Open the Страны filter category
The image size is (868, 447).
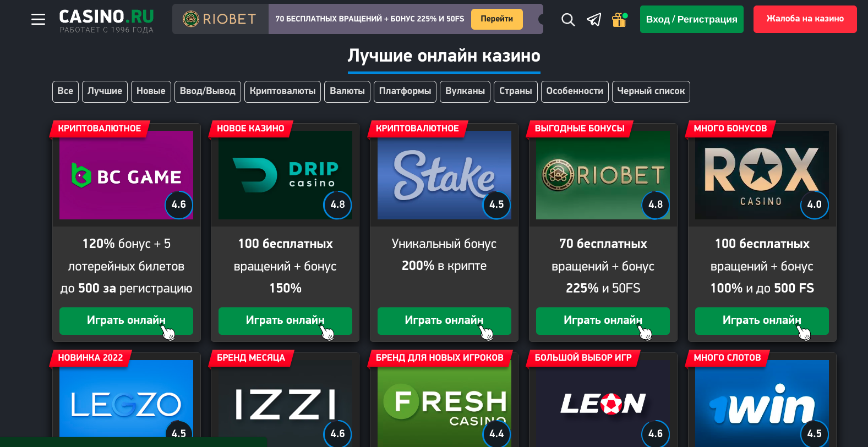pyautogui.click(x=515, y=91)
